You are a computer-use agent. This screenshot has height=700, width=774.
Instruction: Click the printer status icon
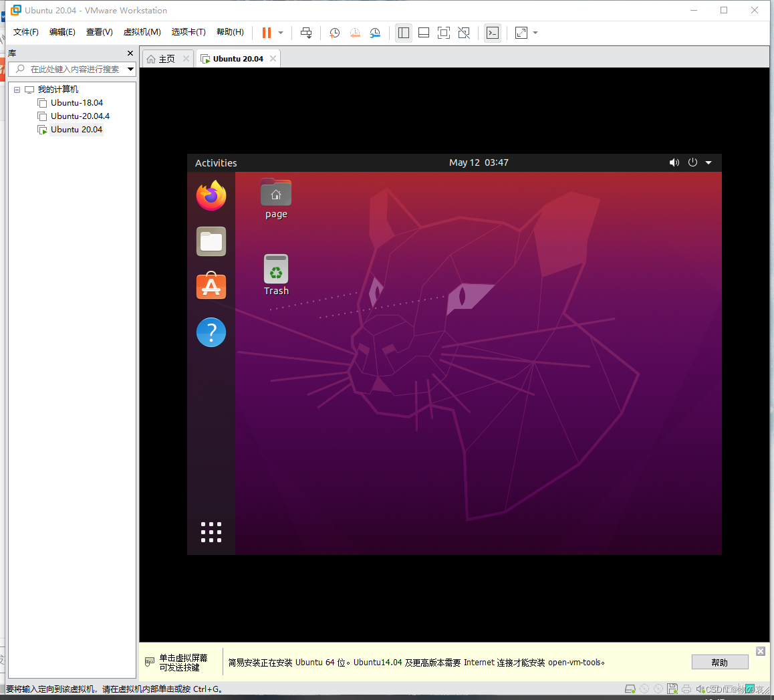pyautogui.click(x=686, y=689)
